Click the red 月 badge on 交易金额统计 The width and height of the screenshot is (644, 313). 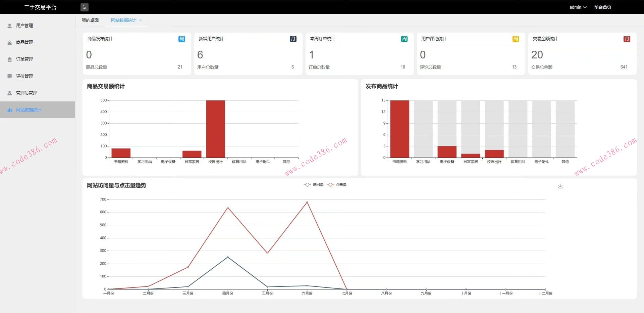click(627, 39)
